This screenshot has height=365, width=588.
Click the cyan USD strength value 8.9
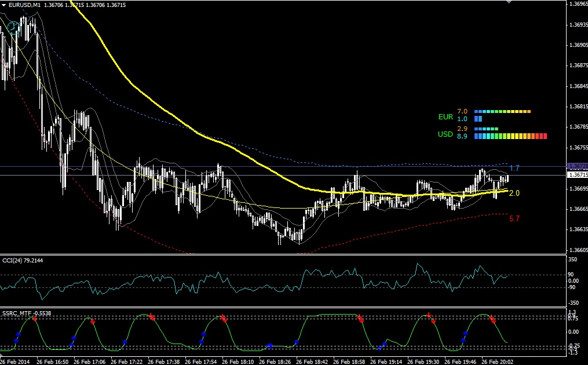point(462,136)
